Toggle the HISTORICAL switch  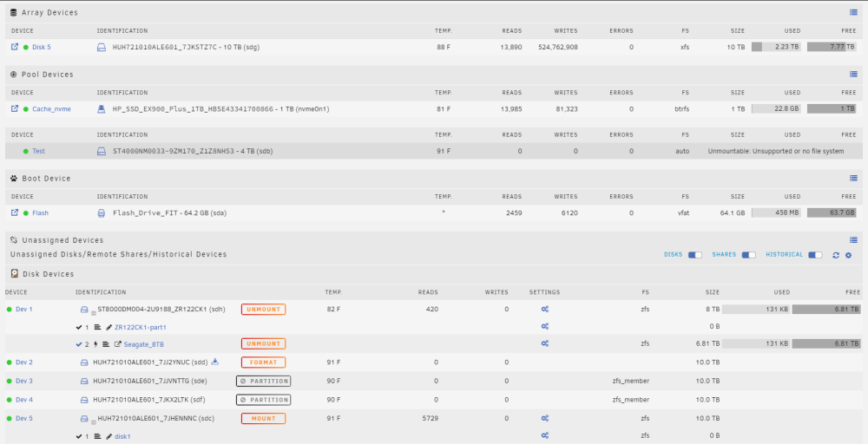click(x=815, y=255)
